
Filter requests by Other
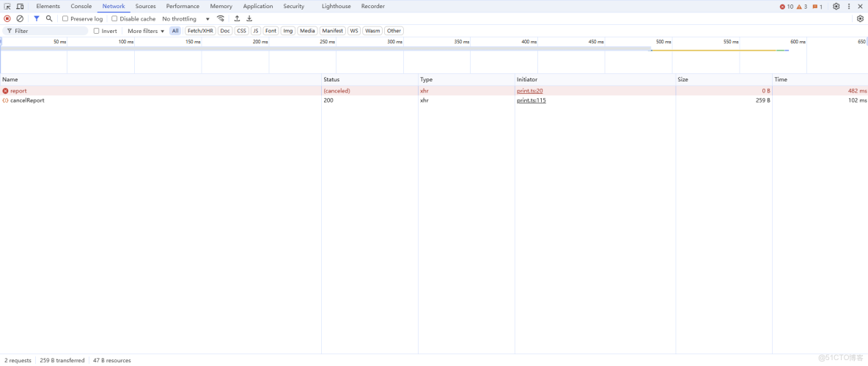[394, 31]
